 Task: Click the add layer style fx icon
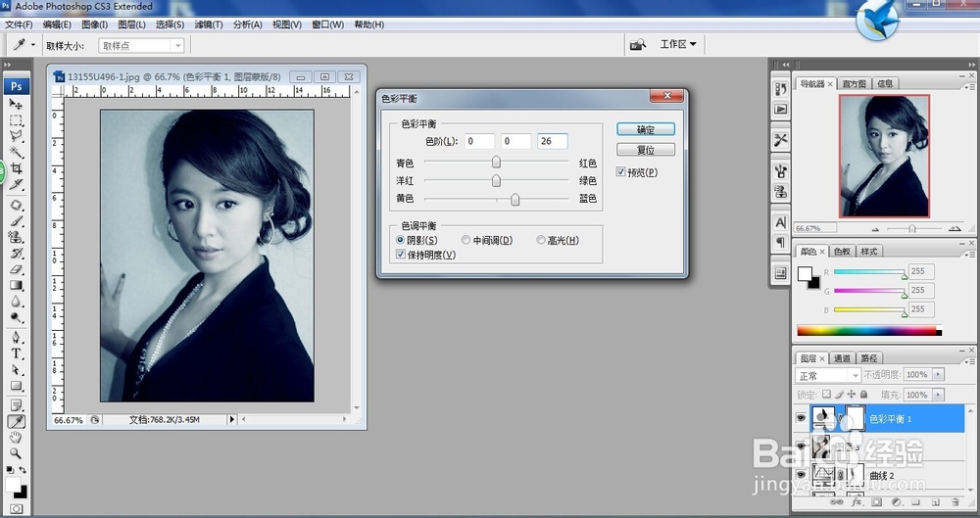pyautogui.click(x=857, y=501)
